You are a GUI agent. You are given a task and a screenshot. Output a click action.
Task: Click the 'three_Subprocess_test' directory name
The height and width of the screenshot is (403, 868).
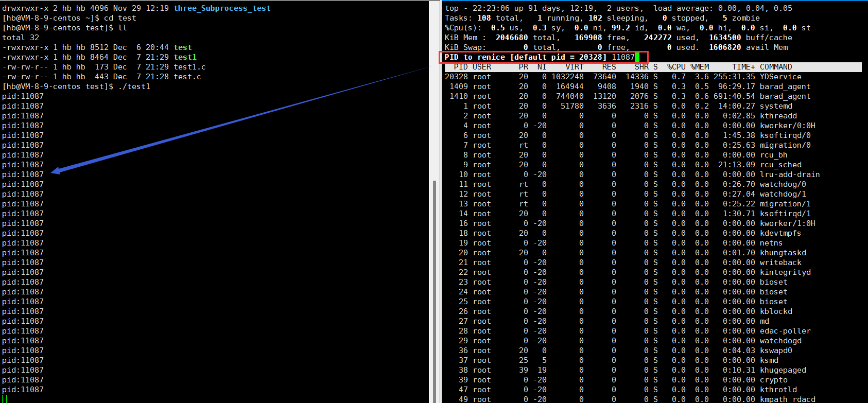[x=222, y=8]
